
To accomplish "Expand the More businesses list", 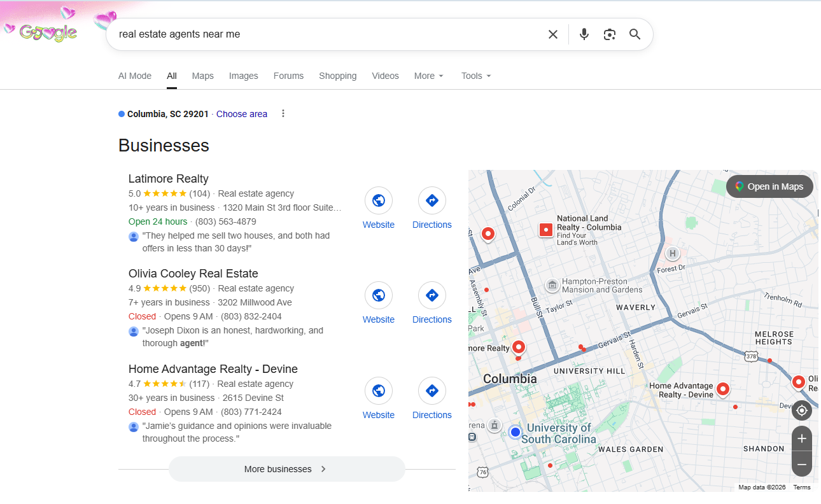I will click(287, 469).
